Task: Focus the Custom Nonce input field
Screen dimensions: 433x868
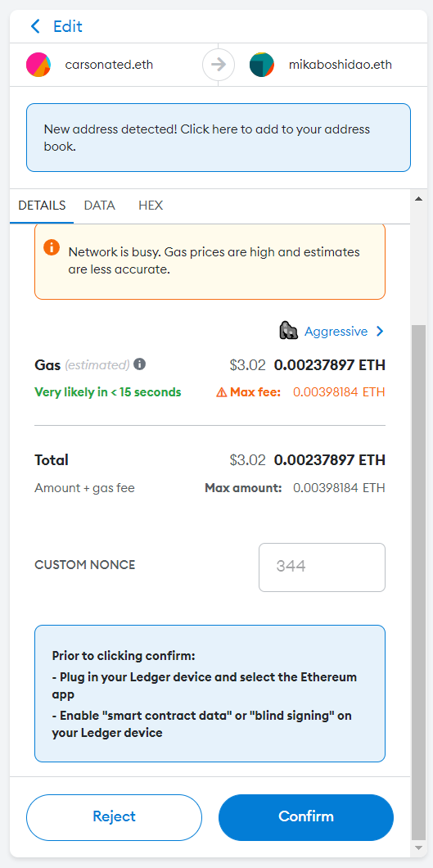Action: (322, 567)
